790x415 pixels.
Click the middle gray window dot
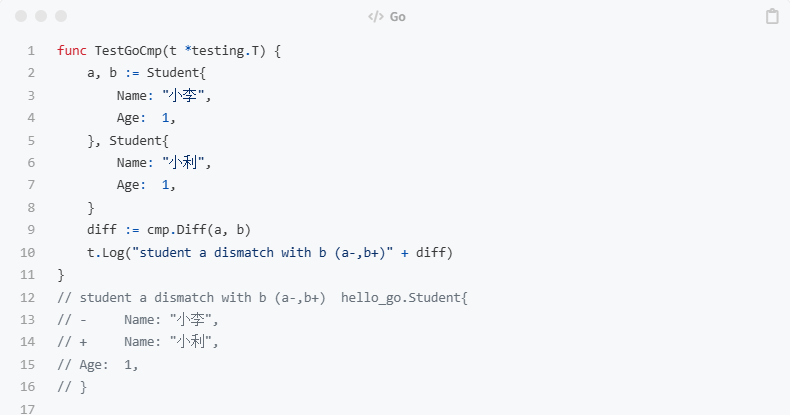(41, 17)
